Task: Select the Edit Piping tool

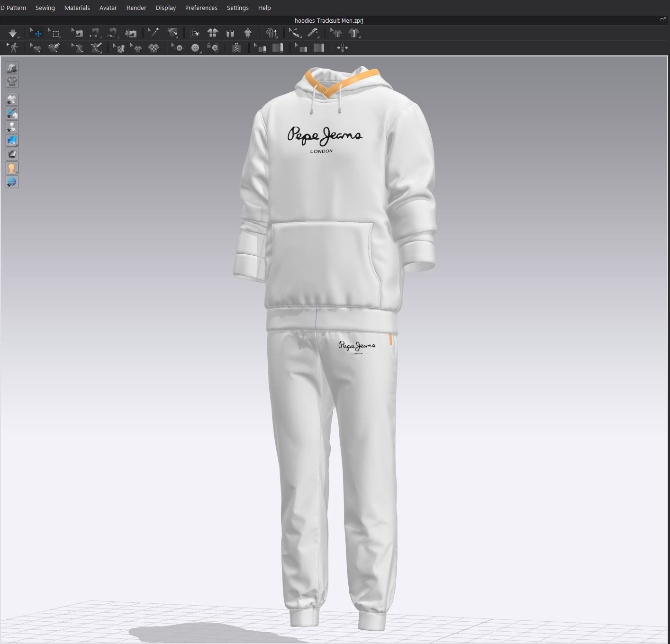Action: coord(260,48)
